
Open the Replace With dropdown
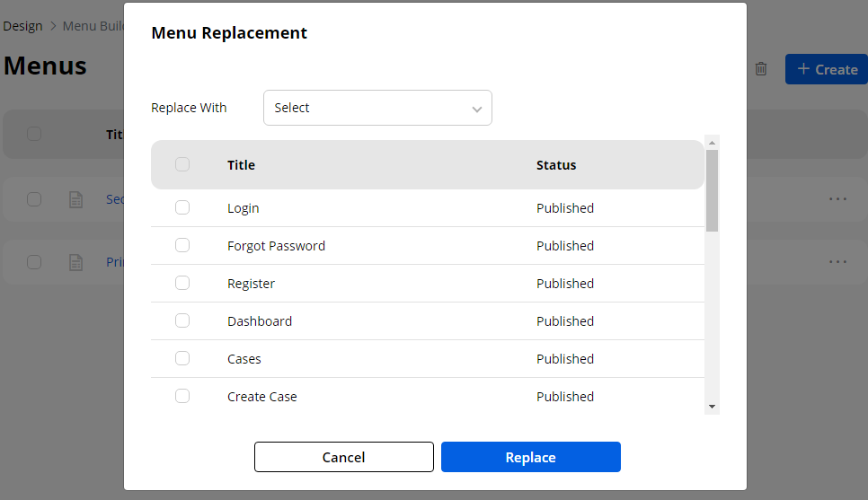(377, 108)
